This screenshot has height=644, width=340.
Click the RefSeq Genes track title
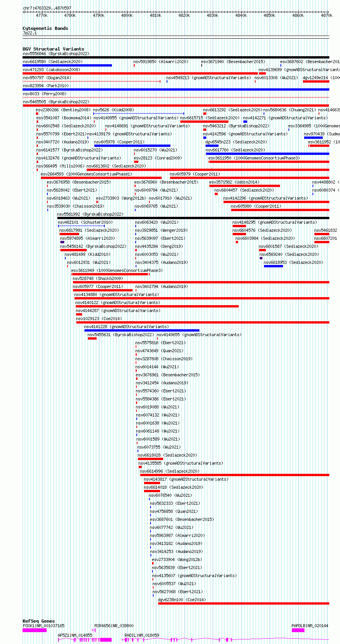click(x=39, y=621)
